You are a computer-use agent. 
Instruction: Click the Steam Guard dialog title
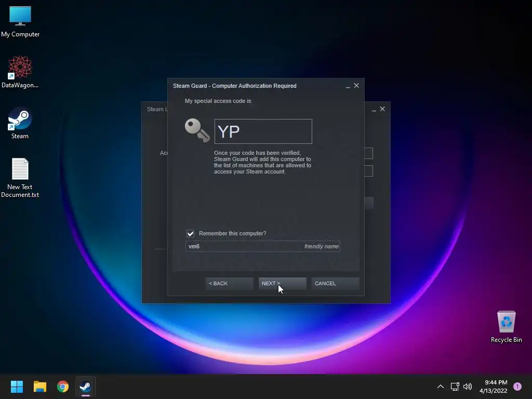pos(235,86)
